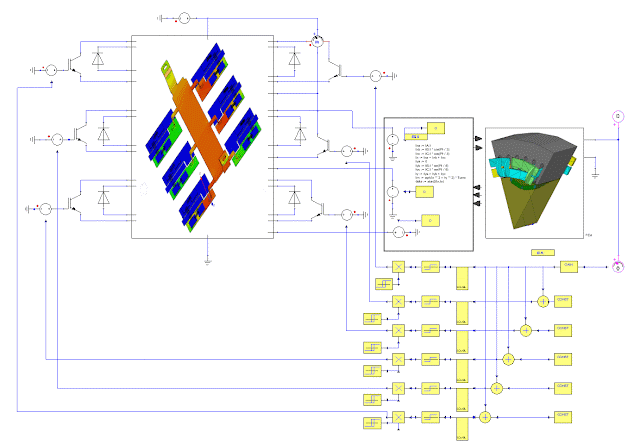This screenshot has height=445, width=640.
Task: Select the uppermost arrow port on the motor block
Action: (478, 139)
